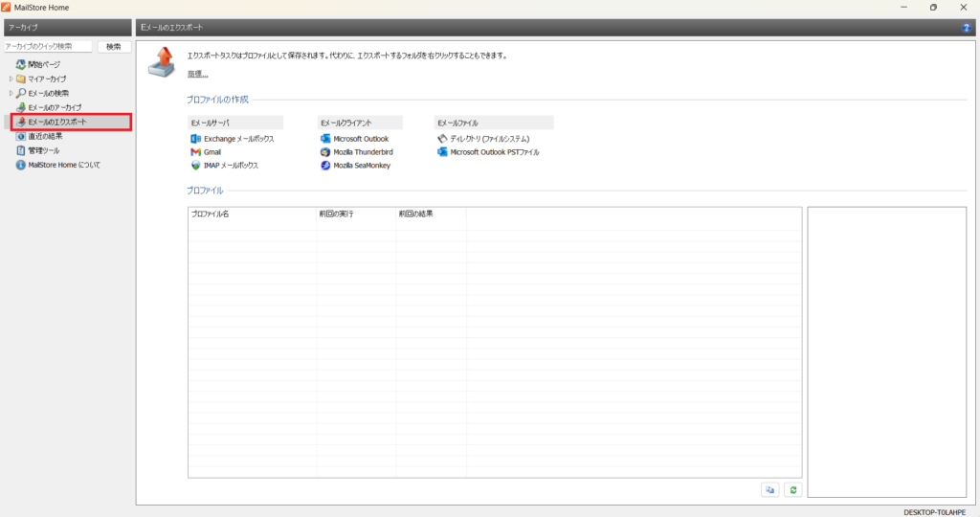This screenshot has height=517, width=980.
Task: Choose Mozilla Thunderbird as export client
Action: (357, 152)
